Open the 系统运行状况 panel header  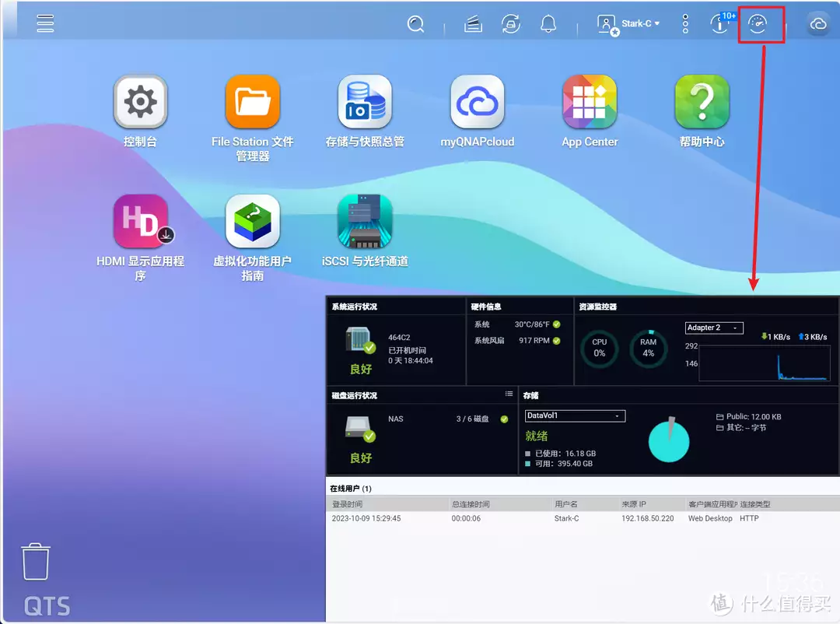click(x=355, y=307)
